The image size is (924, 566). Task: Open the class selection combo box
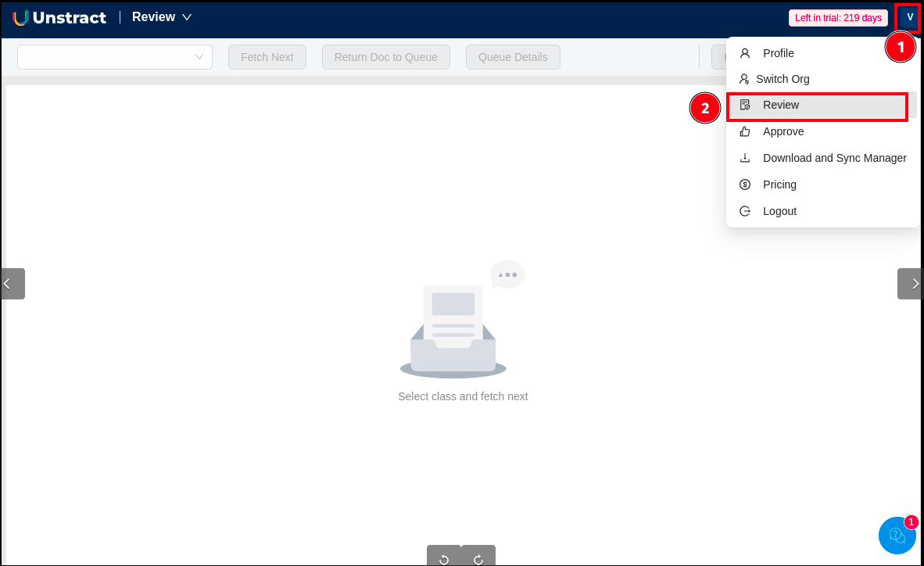tap(115, 57)
